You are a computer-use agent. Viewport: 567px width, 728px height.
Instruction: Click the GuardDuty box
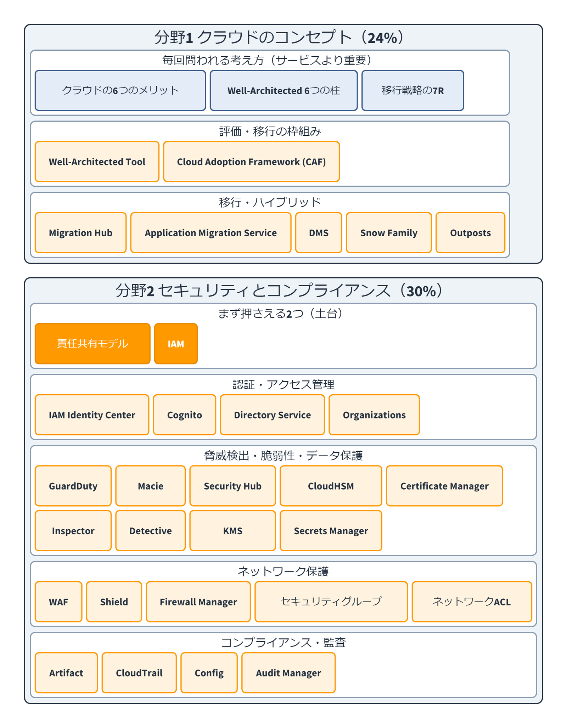point(73,486)
